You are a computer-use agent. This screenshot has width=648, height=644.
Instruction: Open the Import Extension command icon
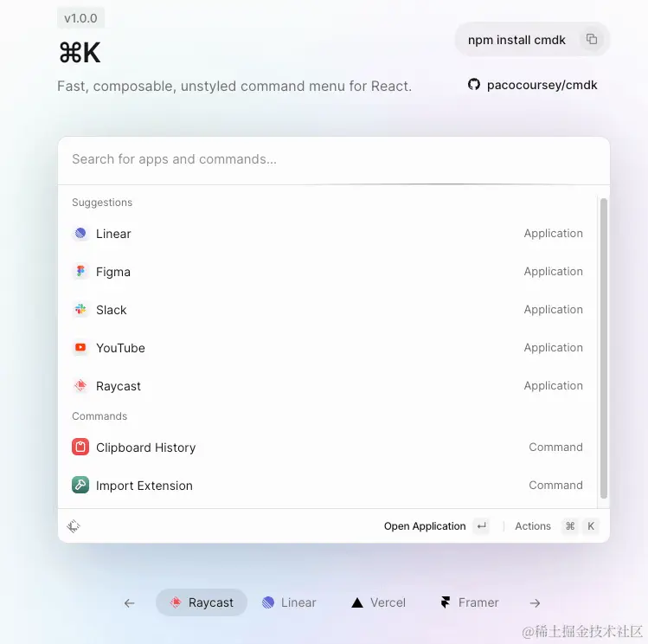pyautogui.click(x=80, y=485)
